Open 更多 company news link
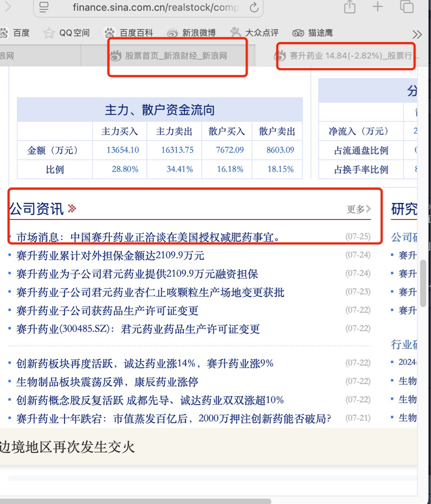The width and height of the screenshot is (431, 504). [x=359, y=209]
